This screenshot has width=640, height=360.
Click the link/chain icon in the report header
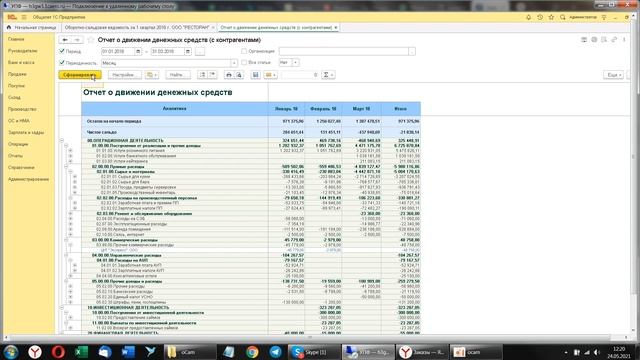point(614,40)
